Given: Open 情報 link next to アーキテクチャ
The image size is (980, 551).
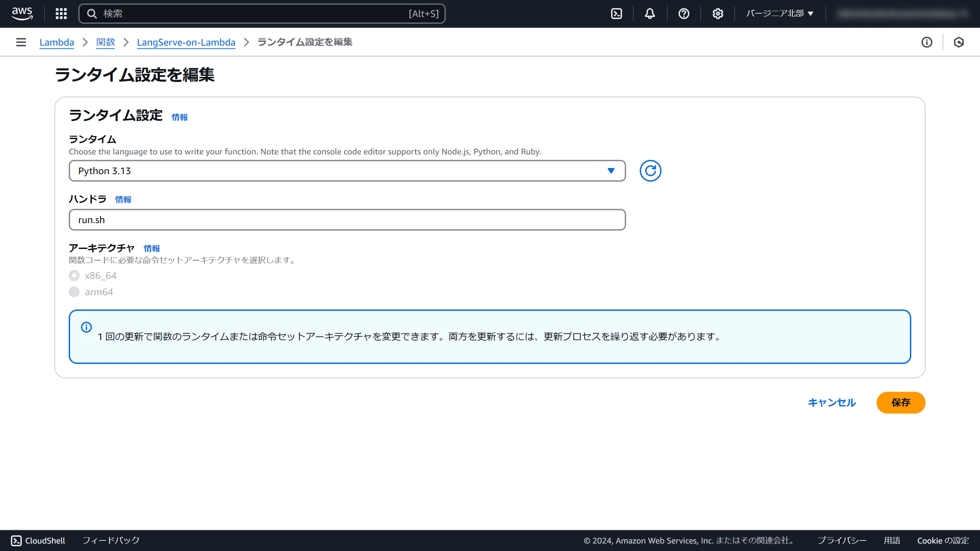Looking at the screenshot, I should [x=152, y=248].
